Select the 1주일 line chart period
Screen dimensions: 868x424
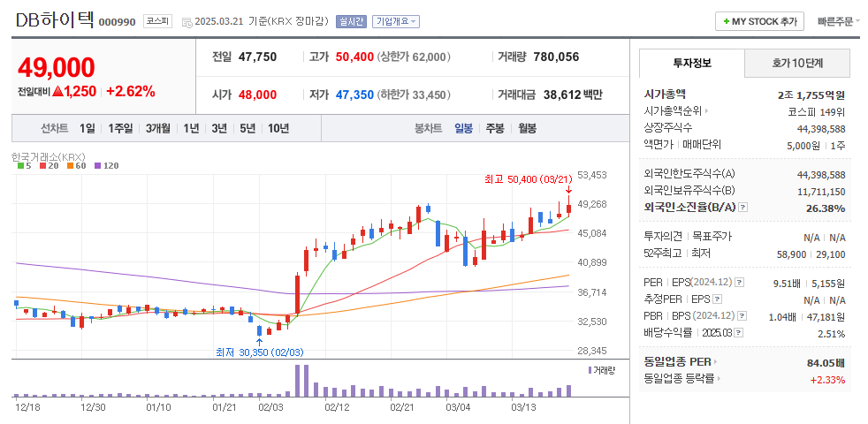tap(120, 128)
